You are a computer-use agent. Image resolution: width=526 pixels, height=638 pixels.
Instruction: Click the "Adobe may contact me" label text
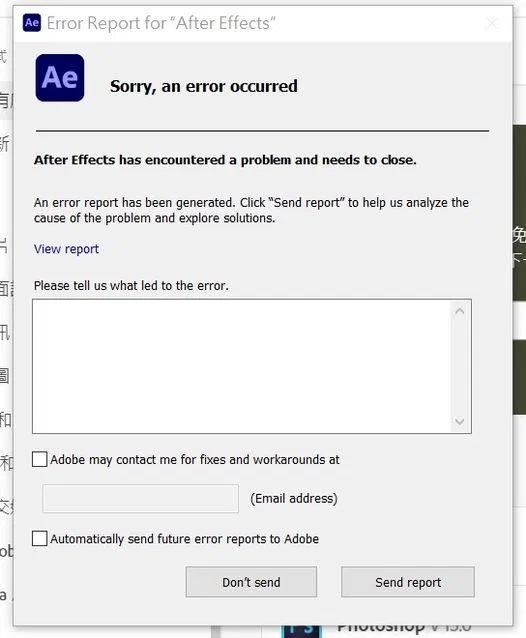click(195, 460)
